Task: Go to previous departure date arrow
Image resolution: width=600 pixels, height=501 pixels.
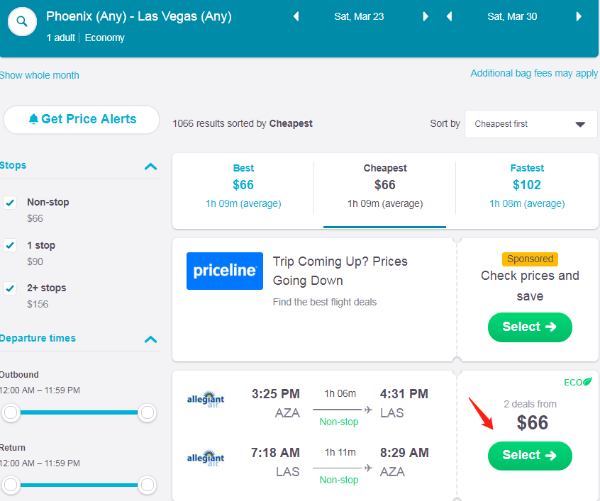Action: pyautogui.click(x=296, y=16)
